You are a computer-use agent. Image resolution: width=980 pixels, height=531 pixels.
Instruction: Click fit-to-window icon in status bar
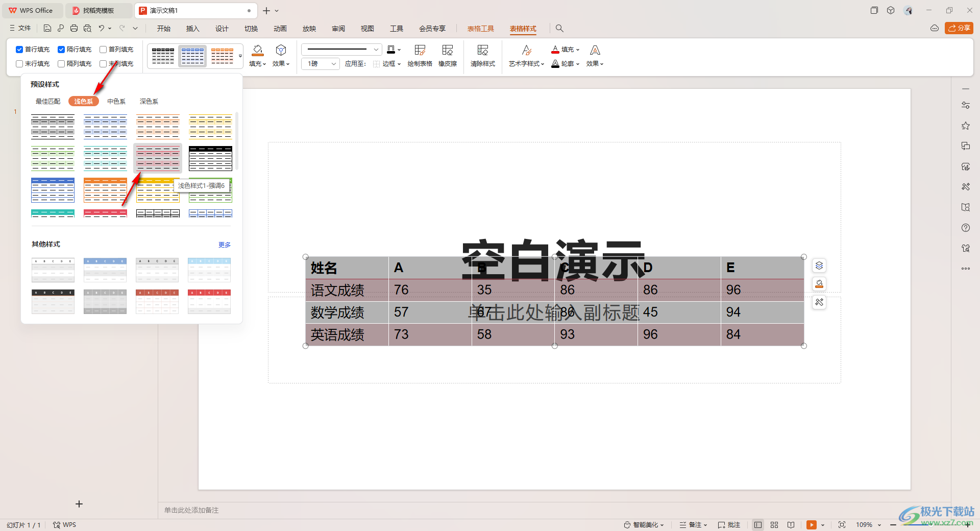(x=842, y=525)
